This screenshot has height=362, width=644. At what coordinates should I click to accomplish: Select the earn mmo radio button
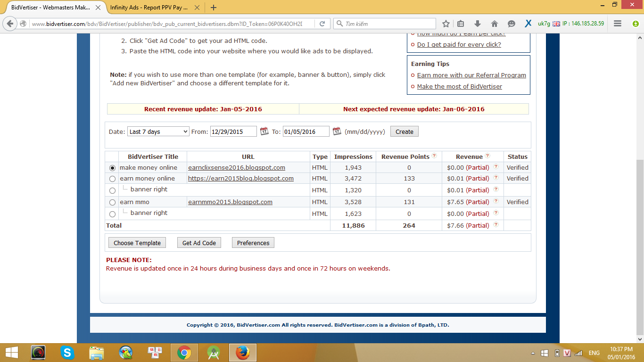point(112,203)
